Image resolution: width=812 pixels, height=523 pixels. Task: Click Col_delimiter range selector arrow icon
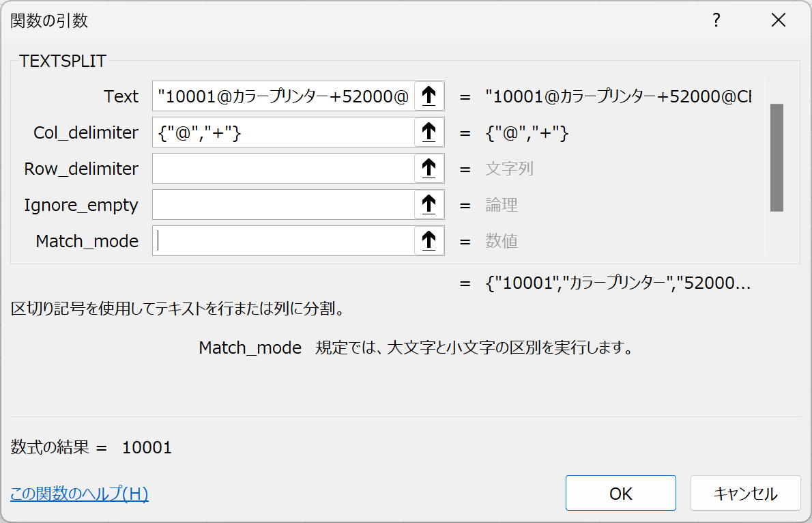coord(429,132)
